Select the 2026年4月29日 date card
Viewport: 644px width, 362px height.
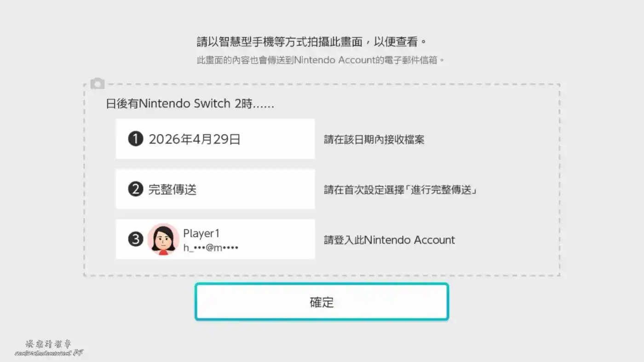[215, 139]
